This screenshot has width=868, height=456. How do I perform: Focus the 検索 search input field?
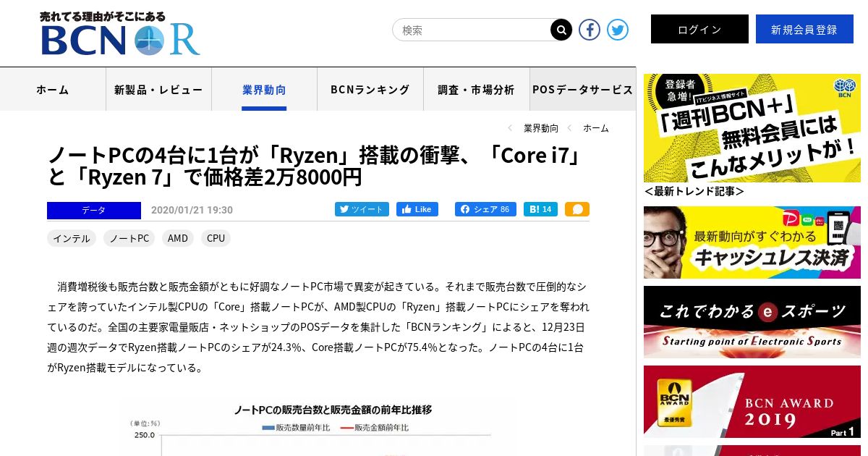point(472,30)
